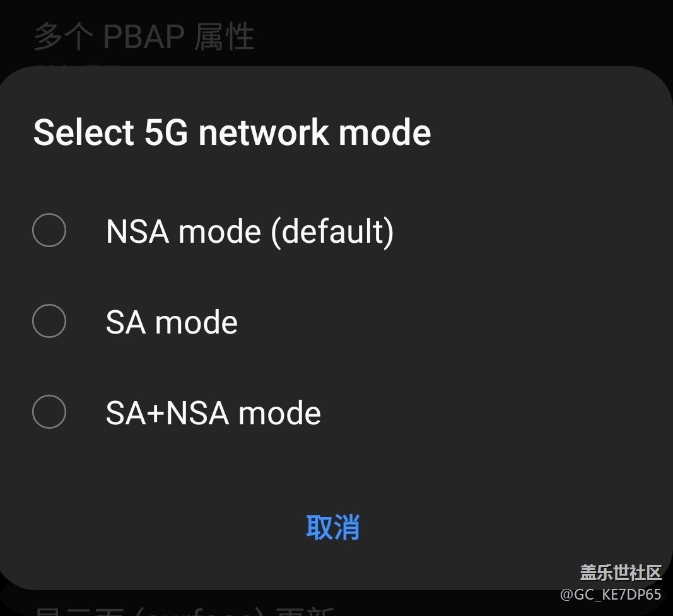Click the 盖乐世社区 watermark text
673x616 pixels.
pyautogui.click(x=621, y=572)
